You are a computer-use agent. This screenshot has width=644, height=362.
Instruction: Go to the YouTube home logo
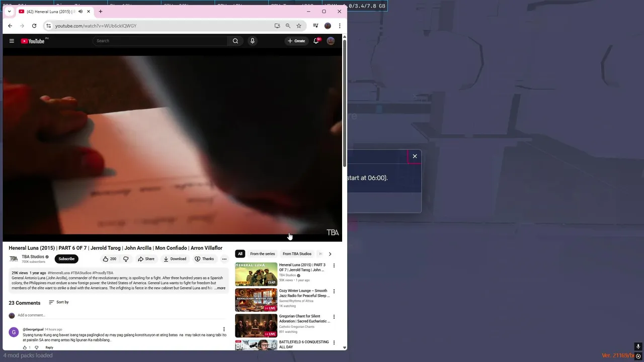(x=33, y=41)
